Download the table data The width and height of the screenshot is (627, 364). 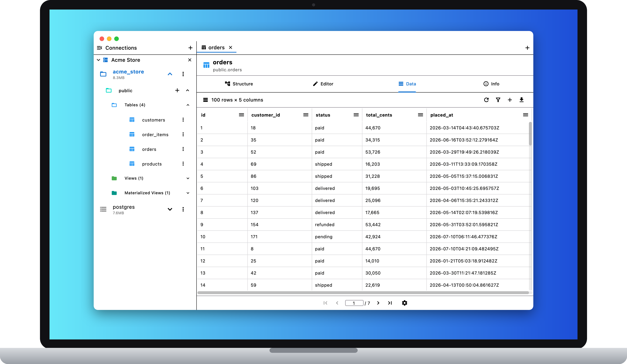pos(522,100)
